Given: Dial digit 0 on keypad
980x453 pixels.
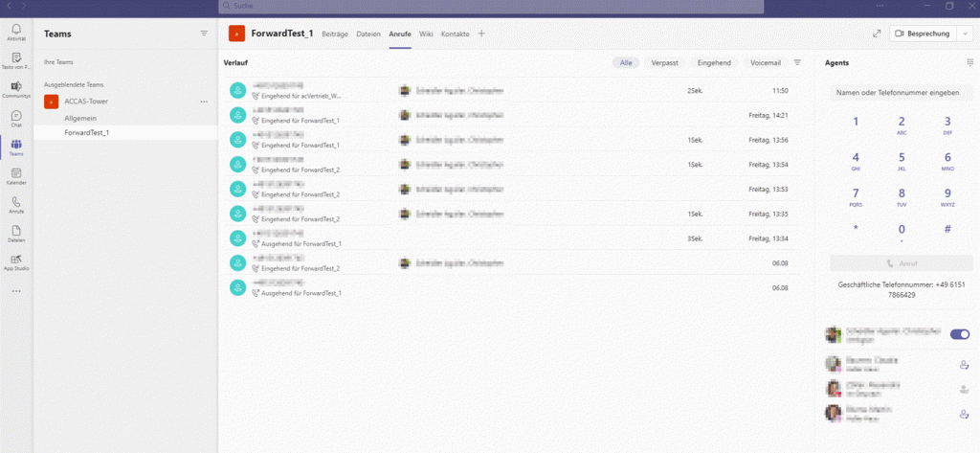Looking at the screenshot, I should (902, 233).
